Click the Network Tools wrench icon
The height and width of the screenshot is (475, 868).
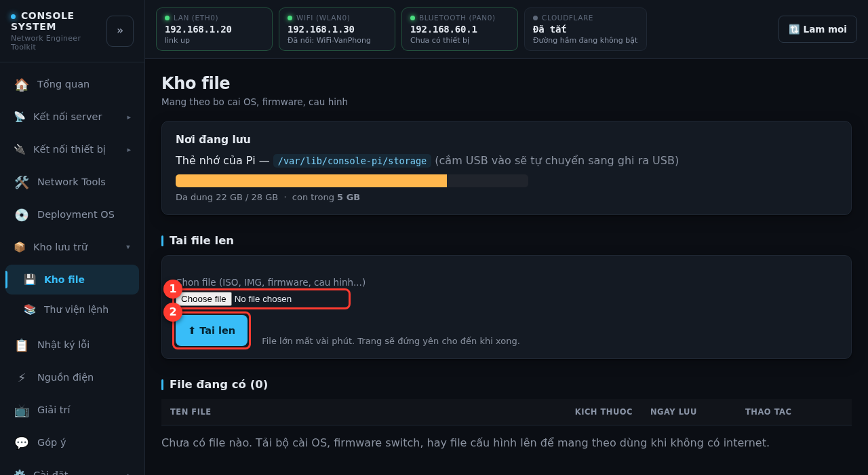coord(22,182)
